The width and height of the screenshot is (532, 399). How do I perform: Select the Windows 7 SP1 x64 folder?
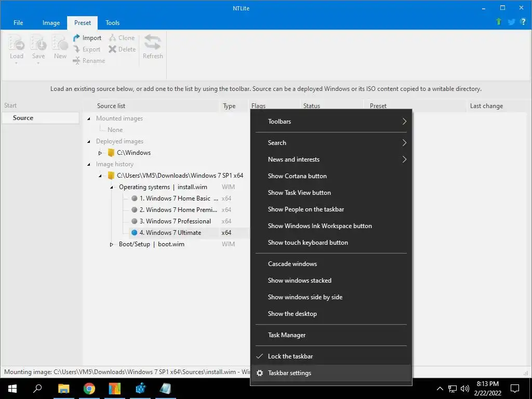(x=176, y=176)
